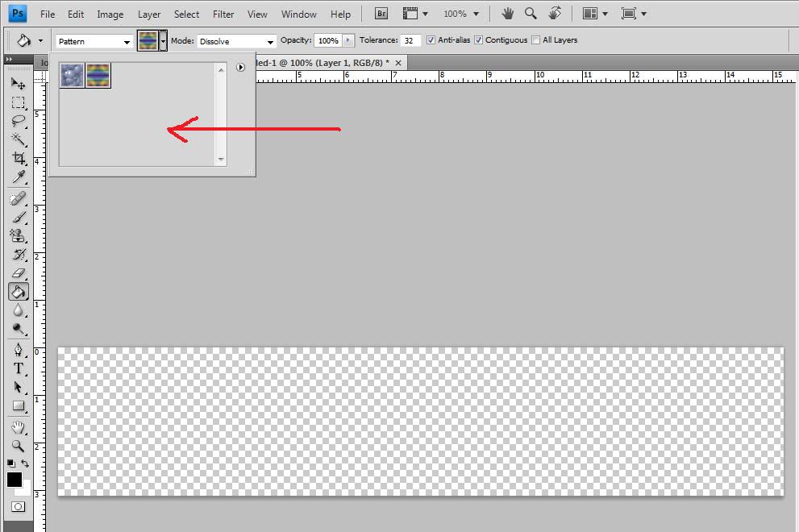Select the Healing Brush tool
Screen dimensions: 799x532
point(18,198)
